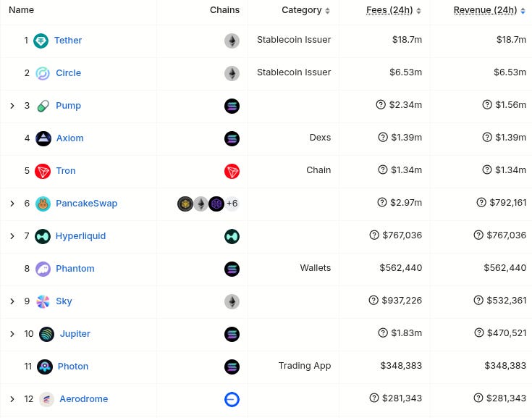532x418 pixels.
Task: Expand the Hyperliquid row
Action: 12,236
